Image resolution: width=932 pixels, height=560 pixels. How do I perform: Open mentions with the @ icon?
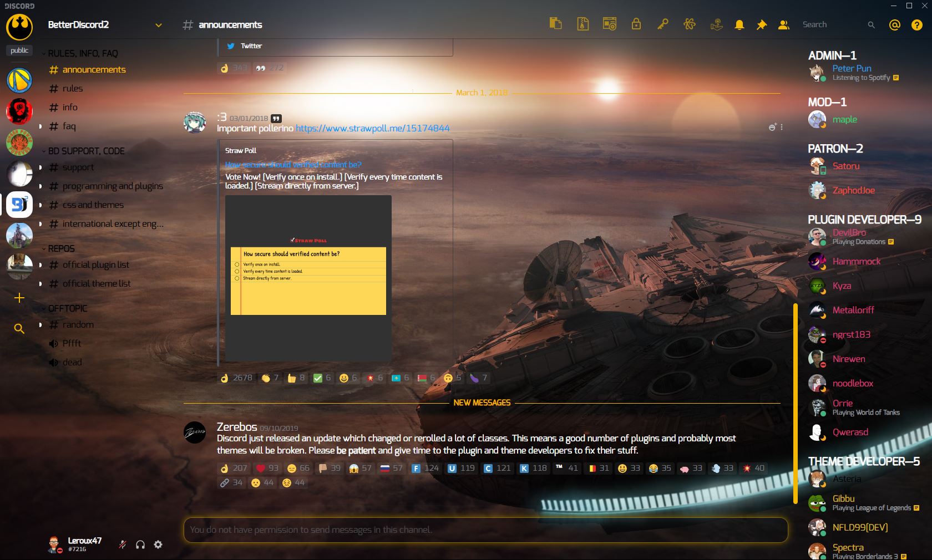[x=894, y=25]
